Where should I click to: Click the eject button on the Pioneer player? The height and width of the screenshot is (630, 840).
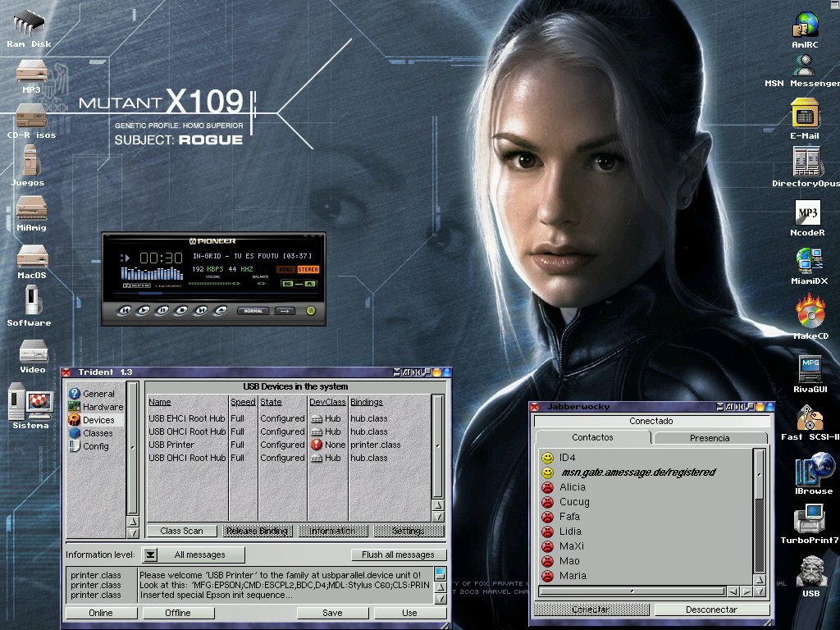221,310
